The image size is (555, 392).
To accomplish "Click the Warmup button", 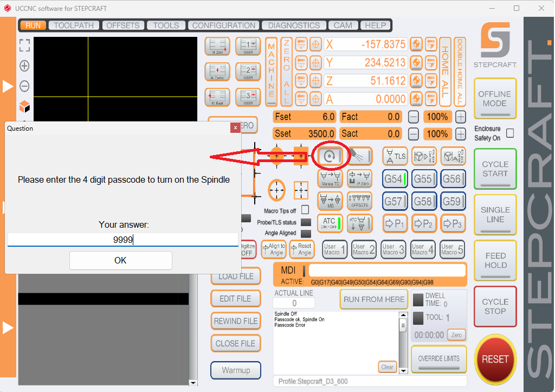I will [236, 370].
